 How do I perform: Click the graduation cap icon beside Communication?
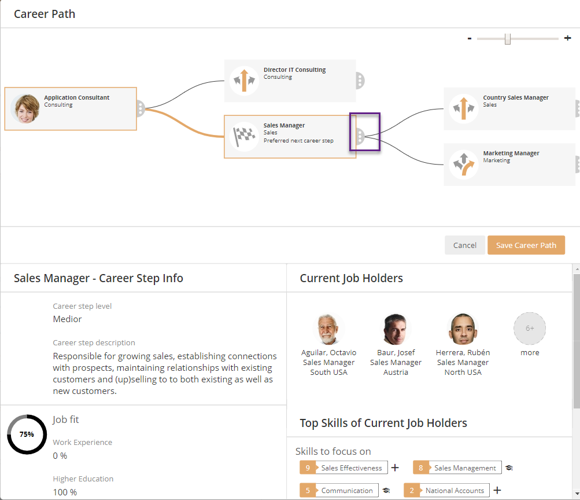coord(386,490)
